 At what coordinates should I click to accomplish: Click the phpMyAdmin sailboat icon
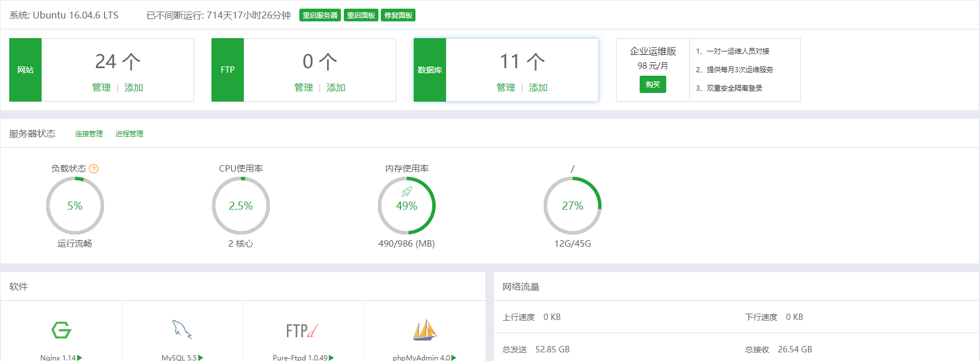pos(425,330)
